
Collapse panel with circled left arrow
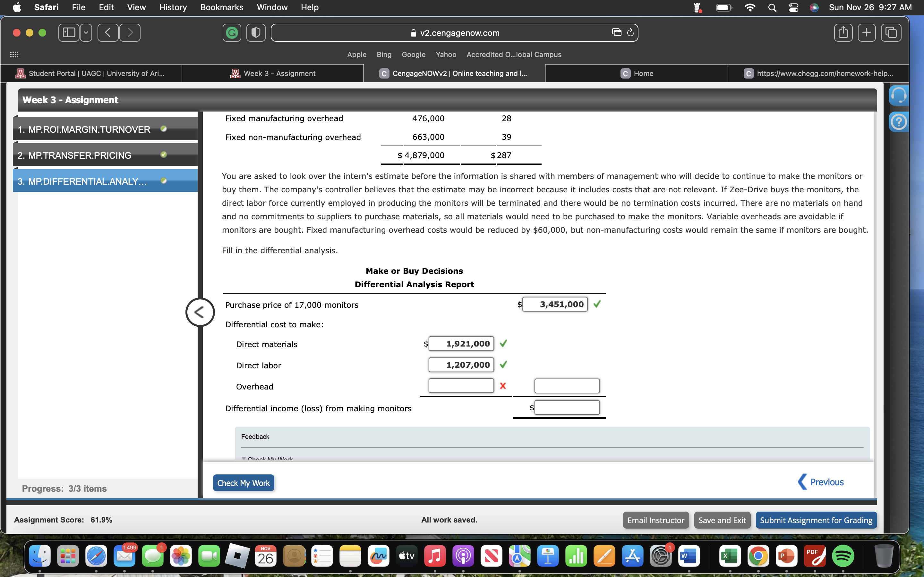(200, 312)
